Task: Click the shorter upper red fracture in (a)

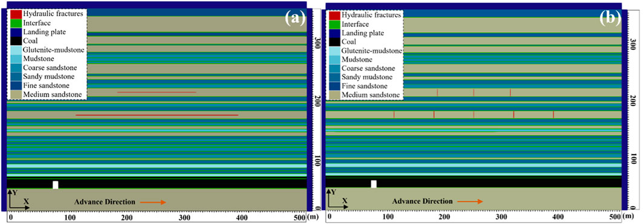Action: click(x=157, y=92)
